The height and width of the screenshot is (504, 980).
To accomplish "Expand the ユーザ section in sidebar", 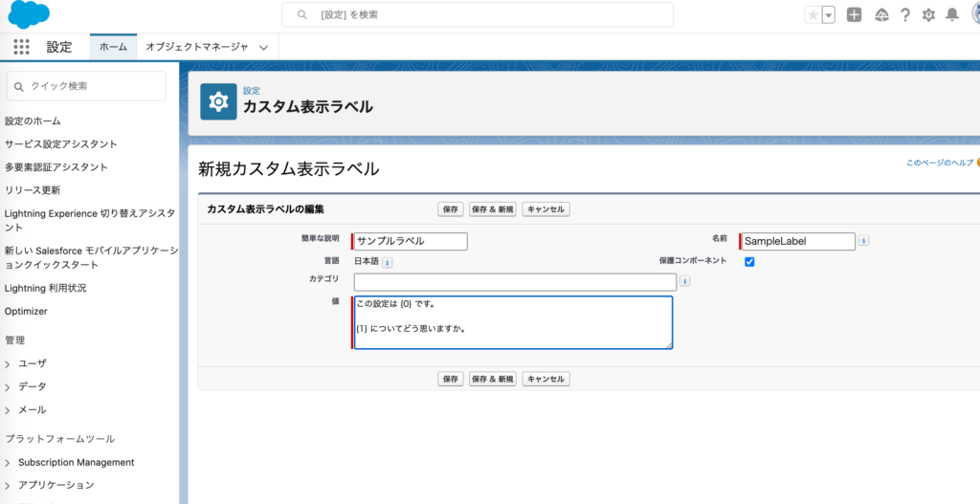I will 9,363.
